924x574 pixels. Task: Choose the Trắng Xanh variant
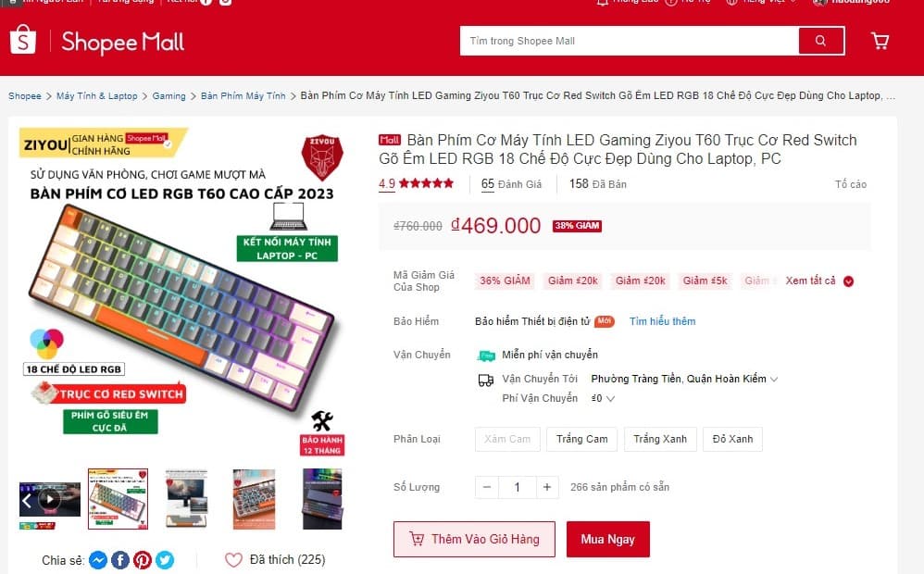point(660,439)
